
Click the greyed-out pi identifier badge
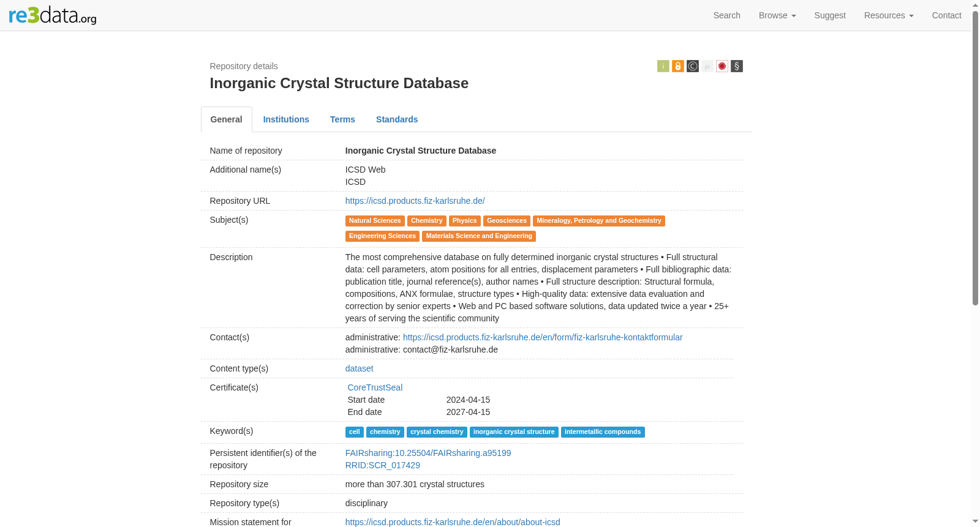(707, 66)
